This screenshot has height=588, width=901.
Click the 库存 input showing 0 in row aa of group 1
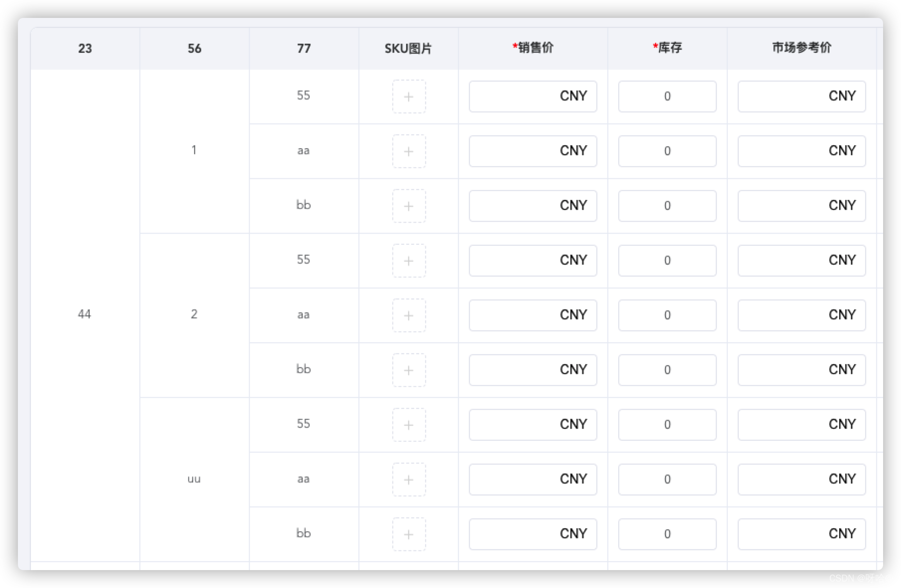[x=667, y=151]
